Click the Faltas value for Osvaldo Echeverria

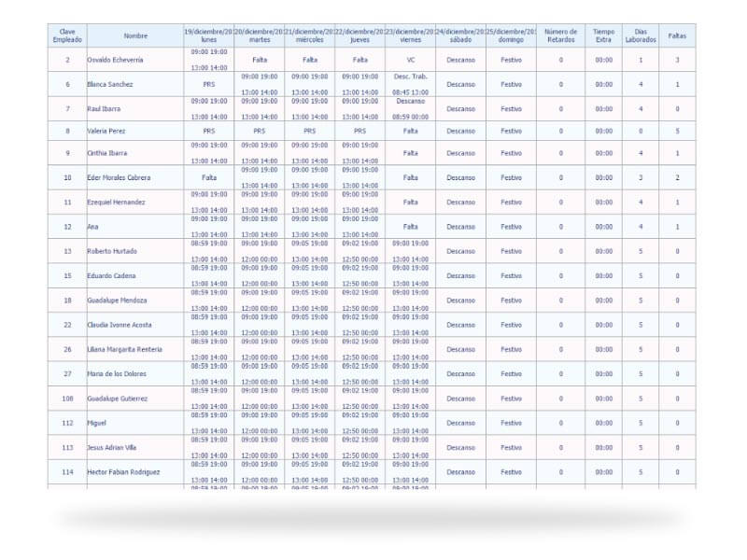click(x=677, y=60)
